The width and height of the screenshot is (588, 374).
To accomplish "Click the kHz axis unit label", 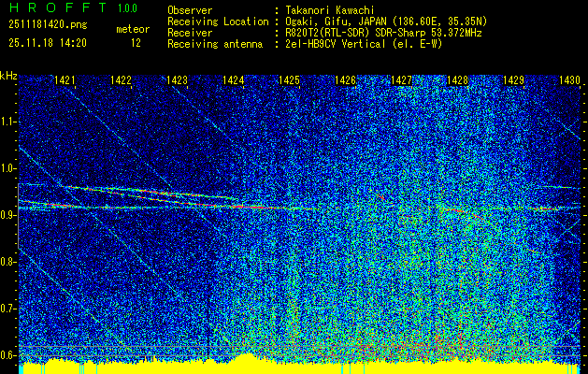I will click(x=8, y=76).
